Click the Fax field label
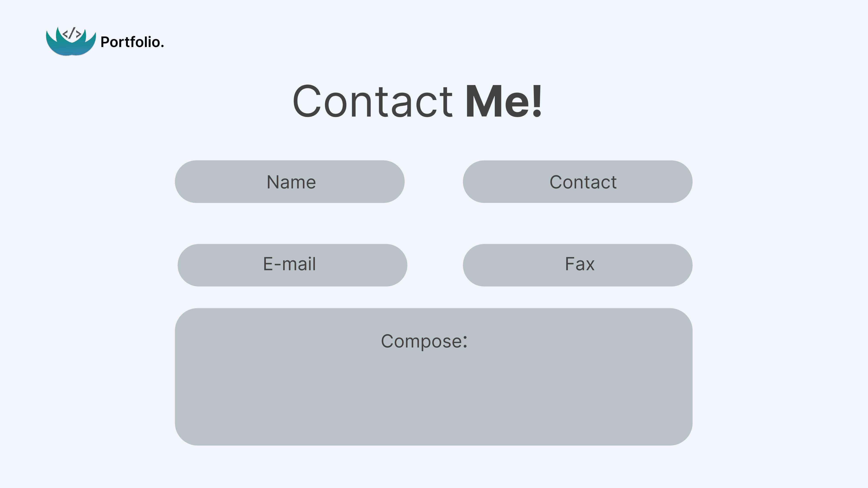 coord(579,265)
